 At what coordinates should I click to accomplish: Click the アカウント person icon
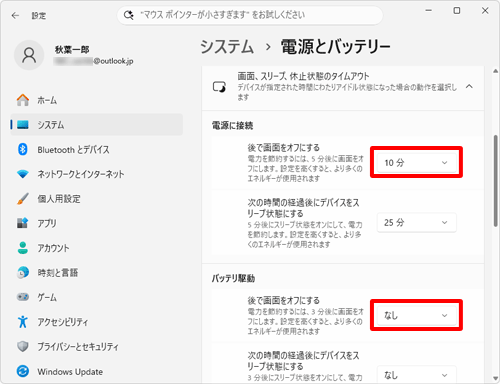coord(23,248)
